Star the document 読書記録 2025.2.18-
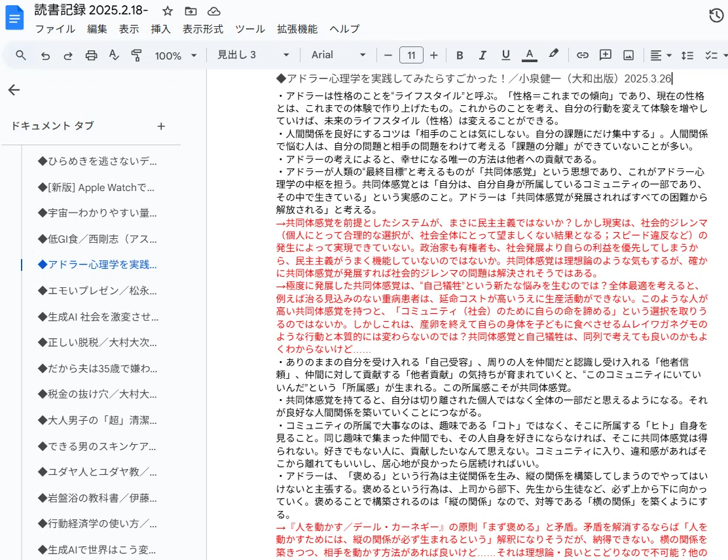Image resolution: width=728 pixels, height=560 pixels. (x=168, y=11)
